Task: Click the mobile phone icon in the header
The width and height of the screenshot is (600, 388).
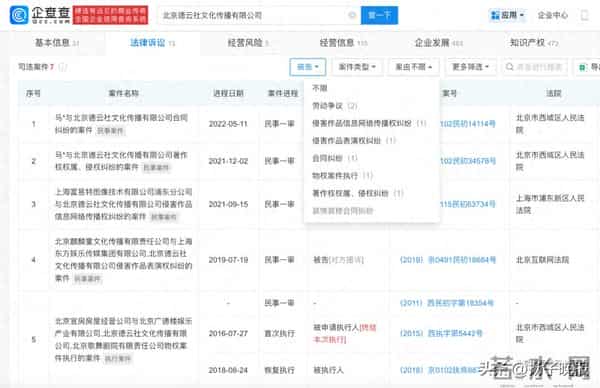Action: 584,15
